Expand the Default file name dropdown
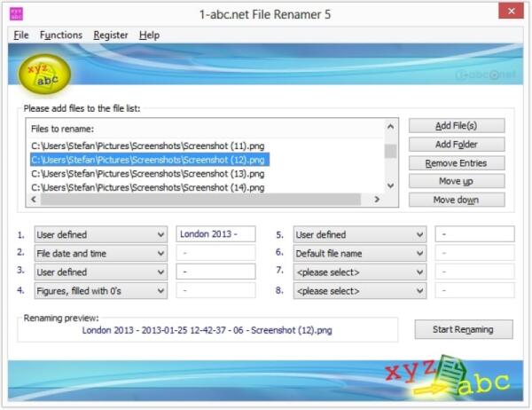The width and height of the screenshot is (532, 410). pyautogui.click(x=359, y=253)
